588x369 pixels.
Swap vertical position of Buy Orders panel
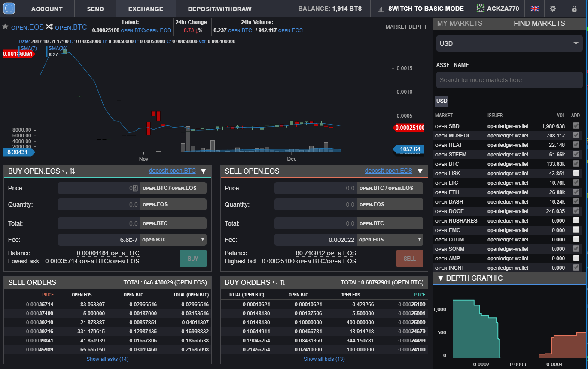click(x=283, y=282)
